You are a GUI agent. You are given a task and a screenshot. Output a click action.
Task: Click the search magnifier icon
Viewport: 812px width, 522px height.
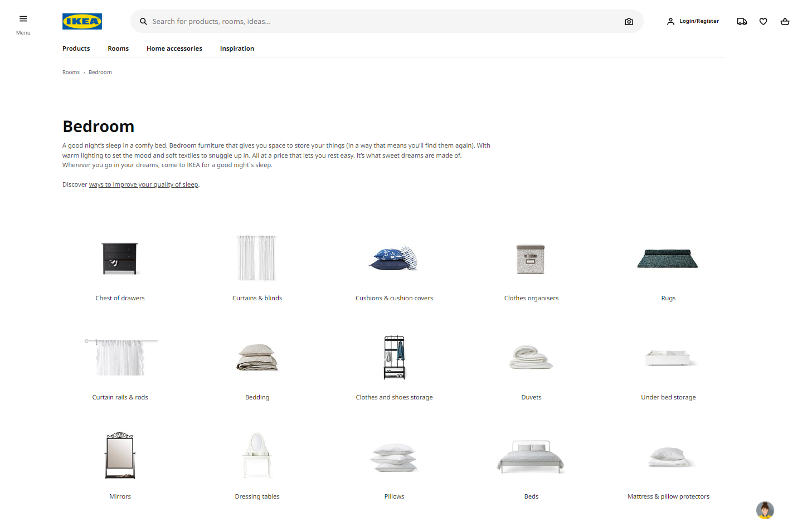[x=143, y=21]
